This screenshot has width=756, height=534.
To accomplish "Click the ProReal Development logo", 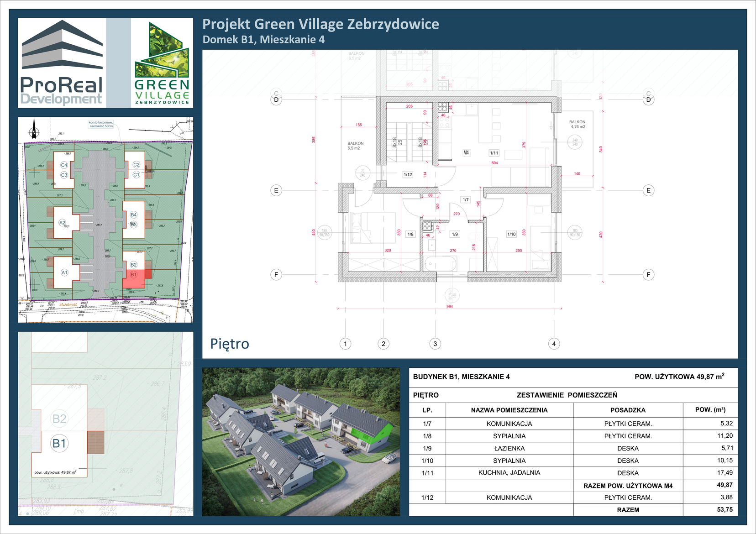I will (x=62, y=63).
